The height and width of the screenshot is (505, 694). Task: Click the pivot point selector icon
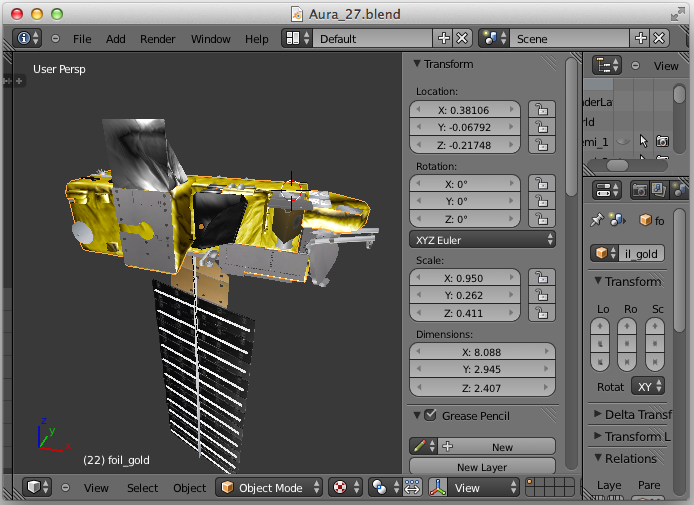(380, 488)
